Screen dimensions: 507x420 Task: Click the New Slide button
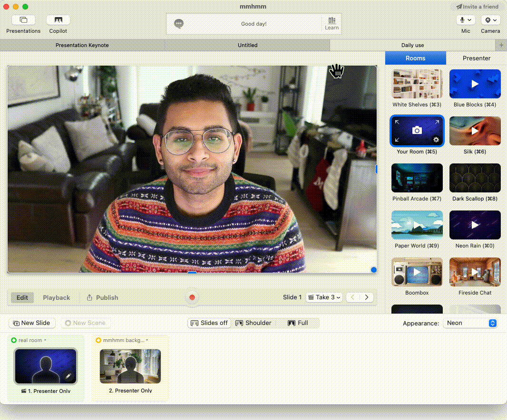(x=32, y=323)
